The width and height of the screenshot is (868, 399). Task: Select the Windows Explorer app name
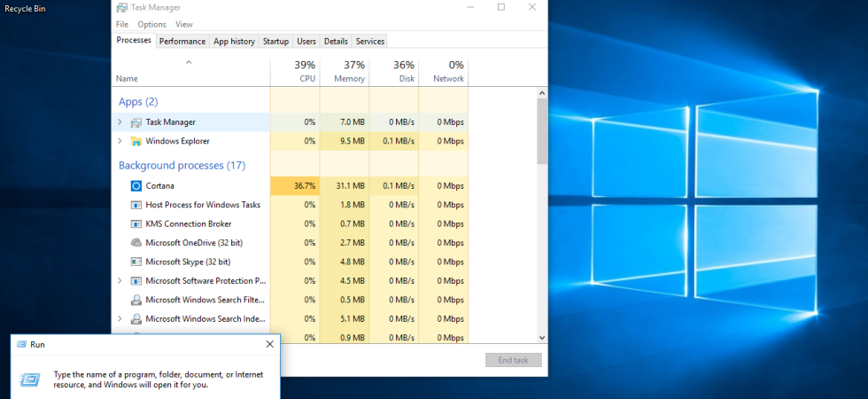[x=177, y=141]
